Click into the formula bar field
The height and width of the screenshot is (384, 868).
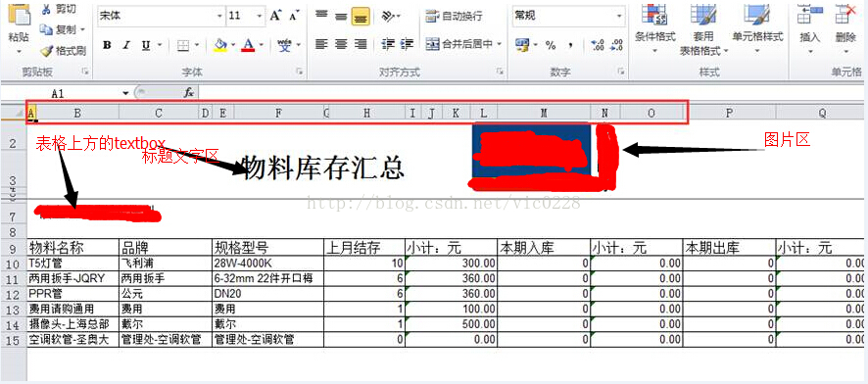pos(531,93)
